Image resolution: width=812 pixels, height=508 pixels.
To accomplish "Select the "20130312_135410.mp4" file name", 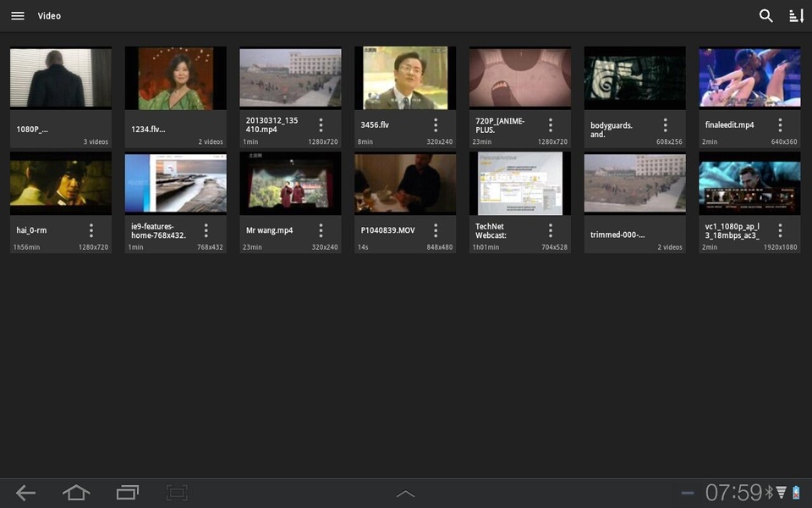I will coord(272,125).
